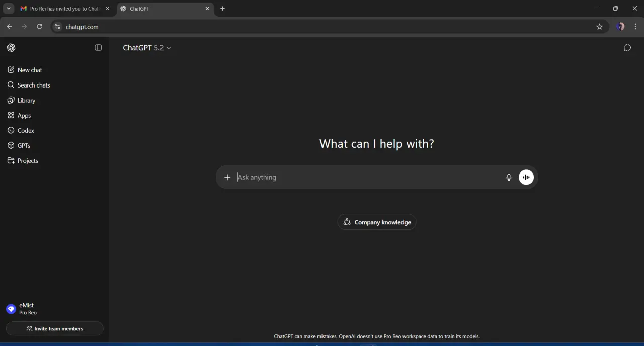Focus the Ask anything input field

click(x=369, y=177)
